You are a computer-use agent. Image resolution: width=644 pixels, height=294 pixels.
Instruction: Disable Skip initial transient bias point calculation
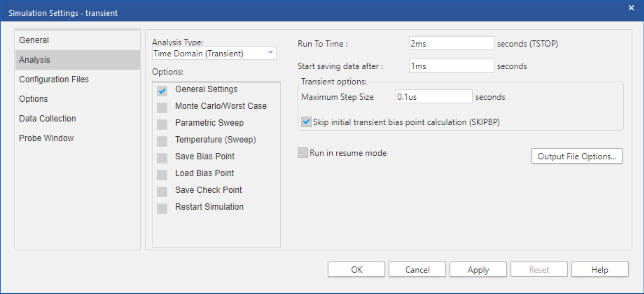point(306,122)
